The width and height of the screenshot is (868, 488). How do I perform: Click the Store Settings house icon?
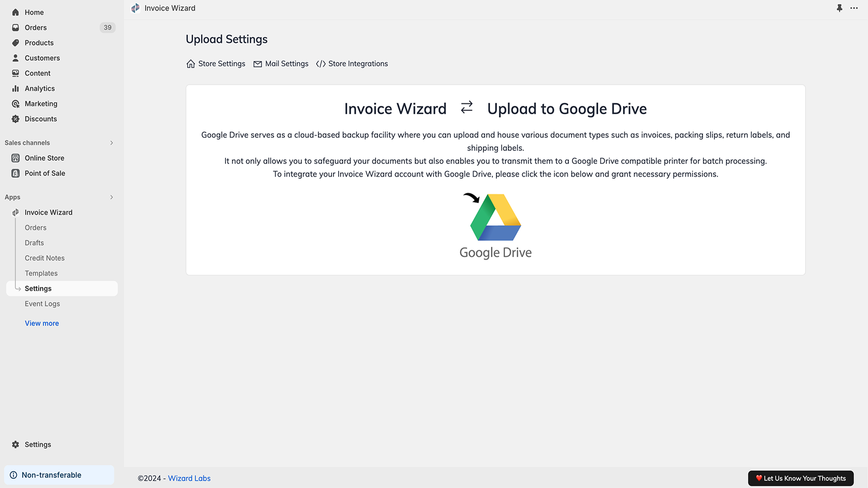191,64
